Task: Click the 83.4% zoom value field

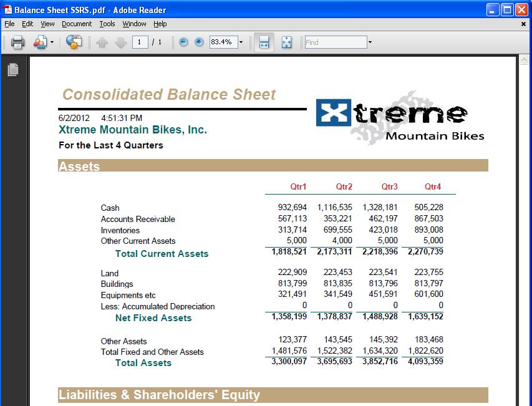Action: click(x=223, y=42)
